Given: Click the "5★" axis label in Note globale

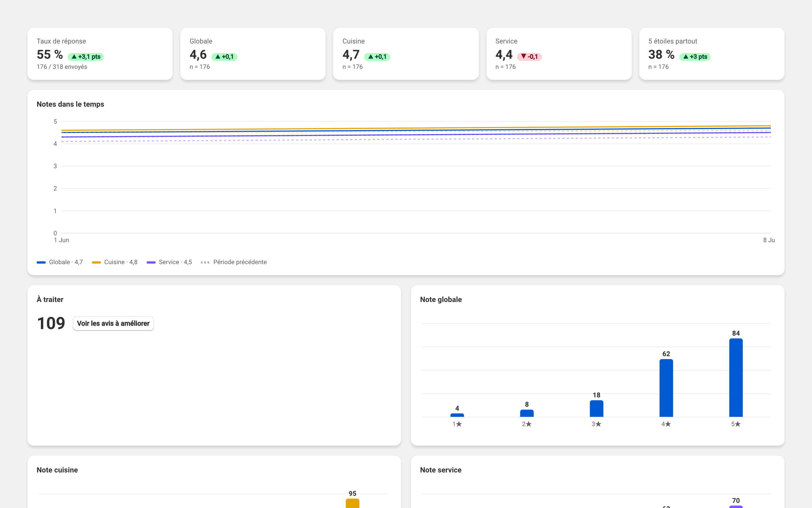Looking at the screenshot, I should coord(736,424).
